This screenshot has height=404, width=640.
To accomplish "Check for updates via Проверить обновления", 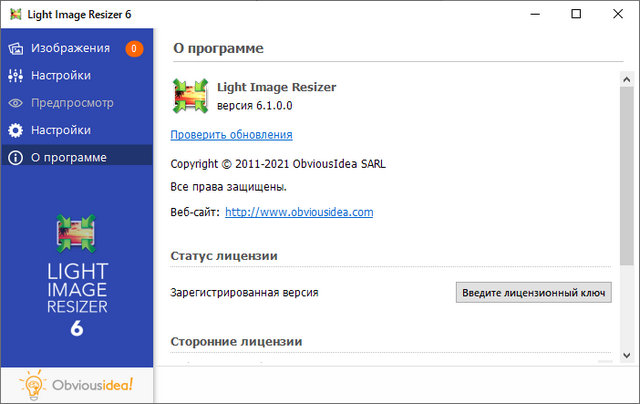I will click(231, 134).
